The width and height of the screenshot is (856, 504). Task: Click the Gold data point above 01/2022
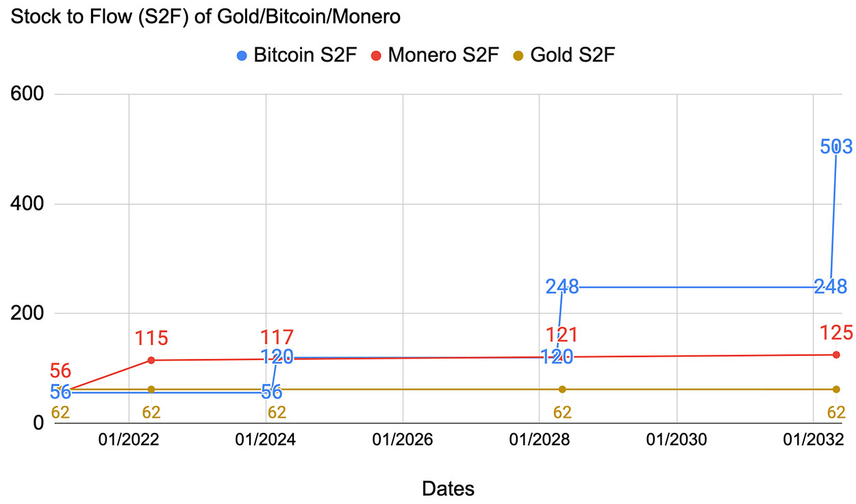tap(151, 389)
